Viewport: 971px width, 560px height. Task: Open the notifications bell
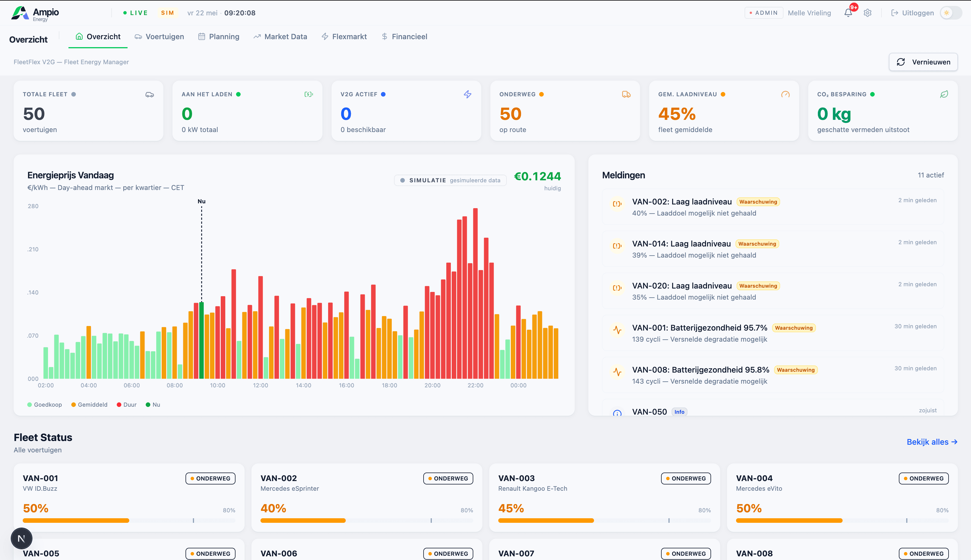point(848,13)
